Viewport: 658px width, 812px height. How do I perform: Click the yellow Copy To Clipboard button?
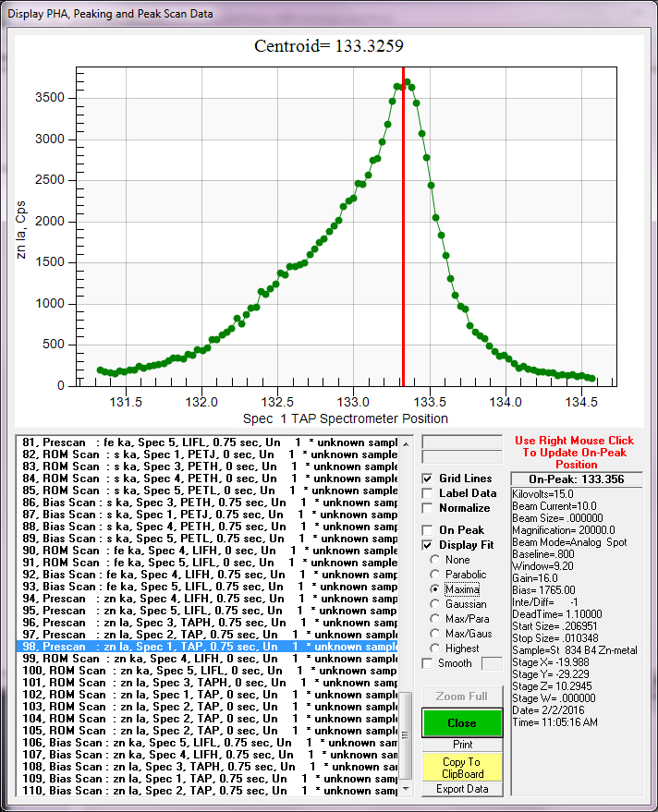coord(461,768)
